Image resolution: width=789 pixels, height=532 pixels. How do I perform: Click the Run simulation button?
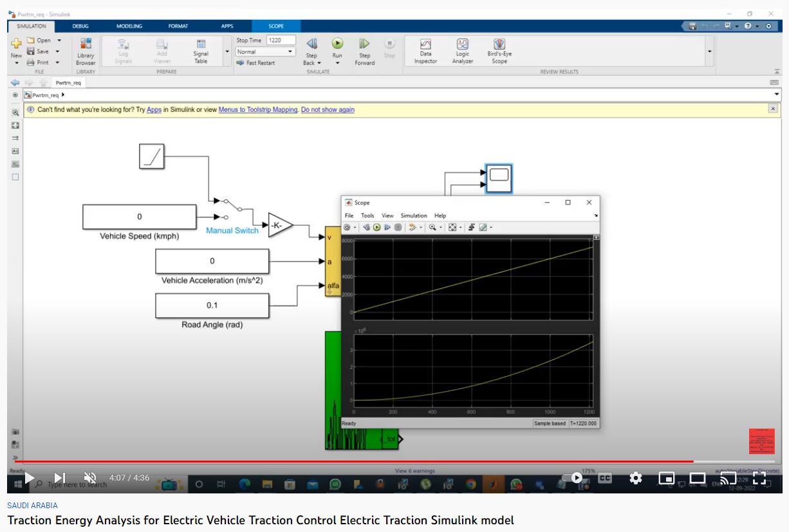(337, 44)
